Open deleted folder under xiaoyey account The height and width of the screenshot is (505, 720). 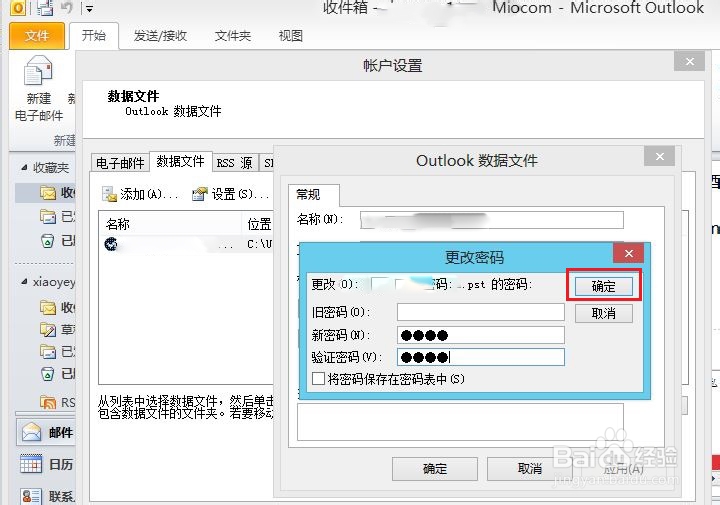pos(57,374)
